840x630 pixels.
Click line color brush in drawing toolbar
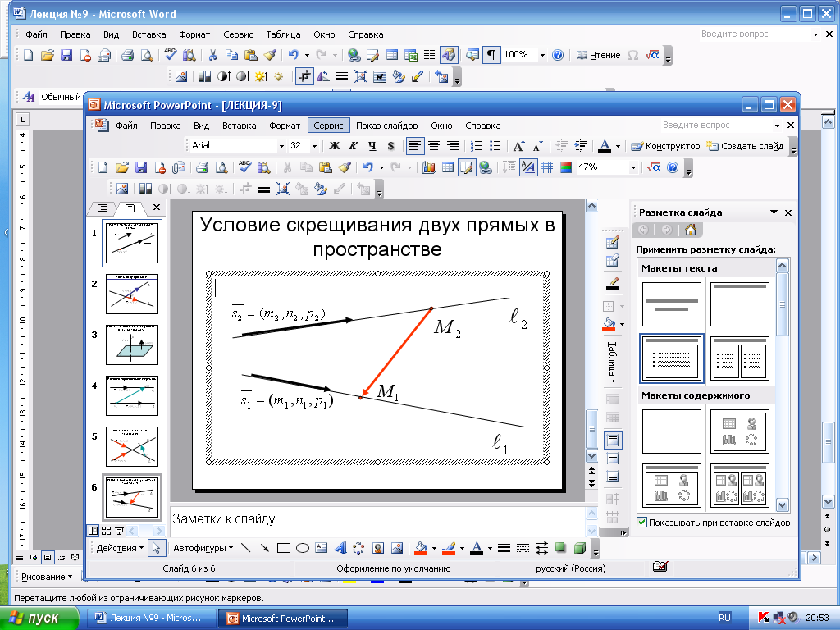[449, 548]
